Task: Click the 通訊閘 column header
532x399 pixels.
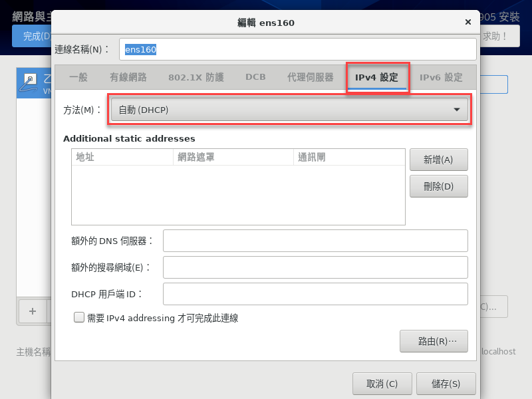Action: [x=349, y=157]
